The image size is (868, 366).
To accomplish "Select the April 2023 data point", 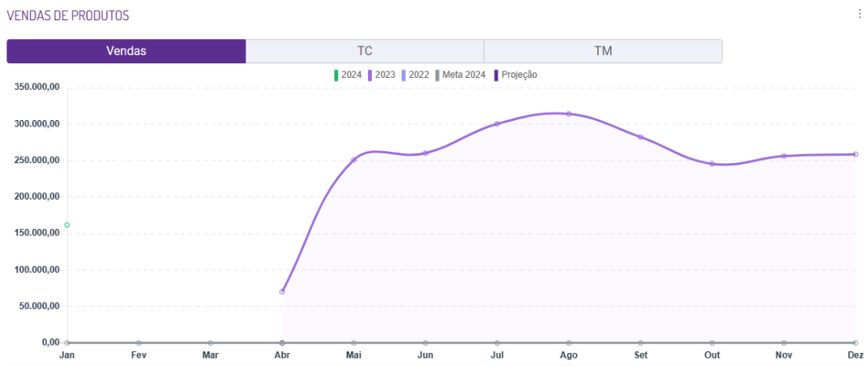I will pos(282,291).
